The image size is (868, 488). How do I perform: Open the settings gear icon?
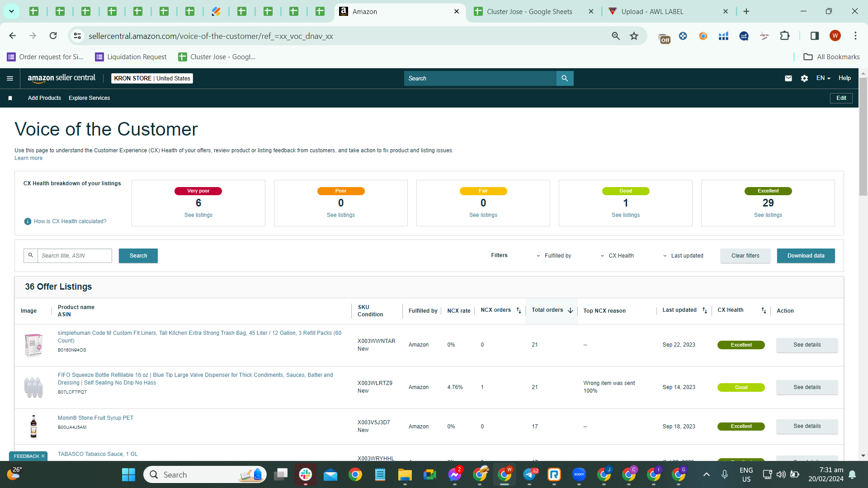804,78
